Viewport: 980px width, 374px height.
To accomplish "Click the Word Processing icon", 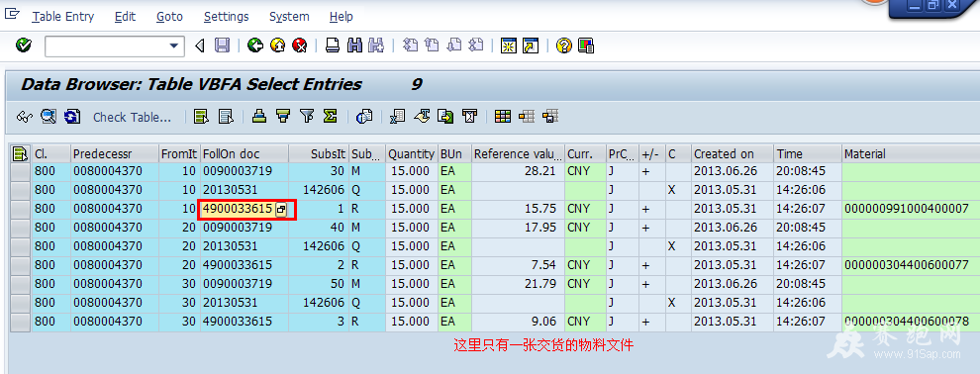I will point(423,116).
